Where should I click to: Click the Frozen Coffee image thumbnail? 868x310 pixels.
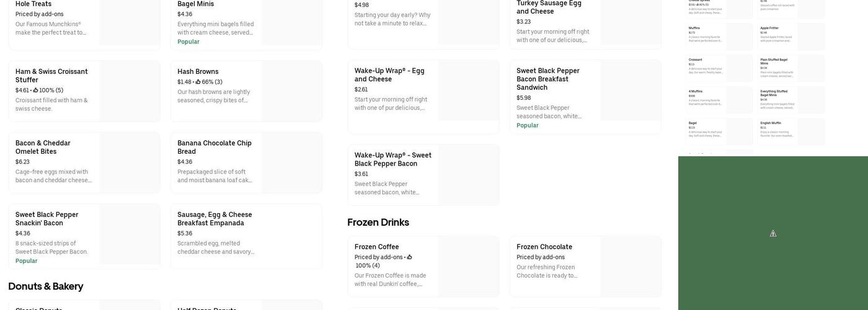tap(468, 266)
